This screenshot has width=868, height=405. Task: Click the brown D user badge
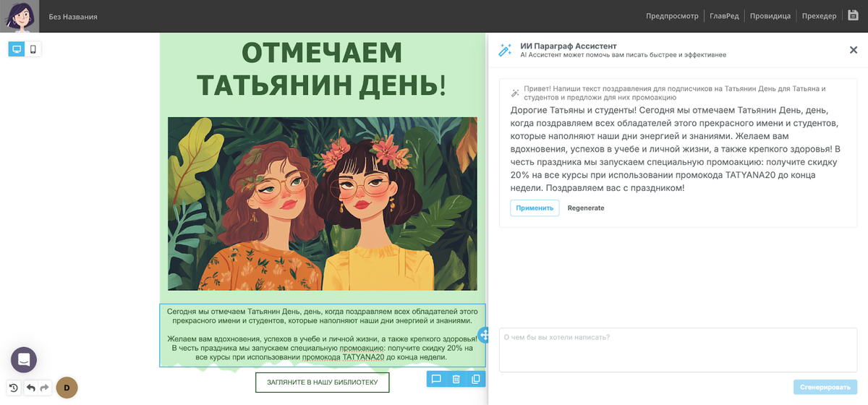click(x=67, y=388)
